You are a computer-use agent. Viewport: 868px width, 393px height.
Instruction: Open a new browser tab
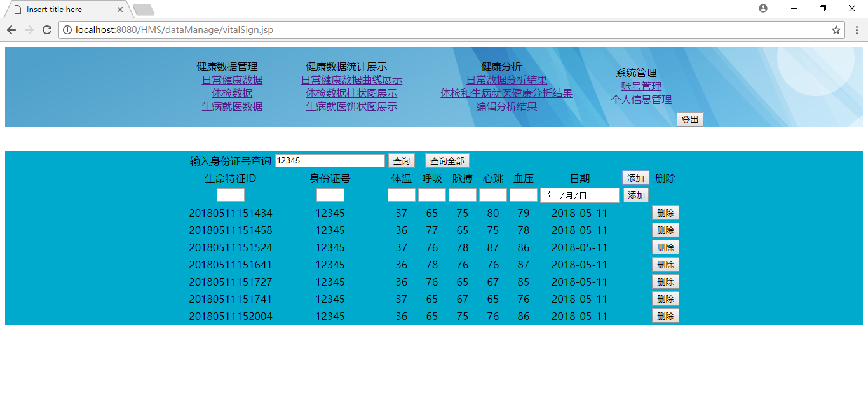point(144,10)
